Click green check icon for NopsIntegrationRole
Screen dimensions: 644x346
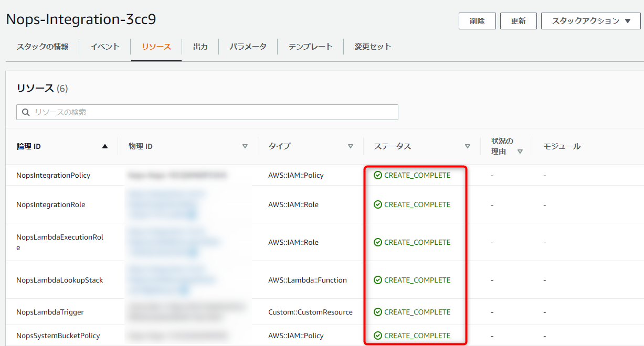[x=378, y=204]
